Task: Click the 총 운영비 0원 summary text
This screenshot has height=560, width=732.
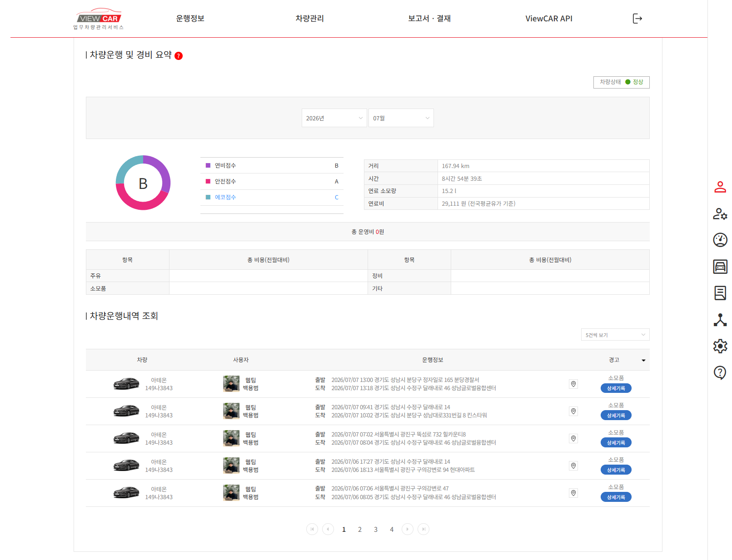Action: pyautogui.click(x=368, y=232)
